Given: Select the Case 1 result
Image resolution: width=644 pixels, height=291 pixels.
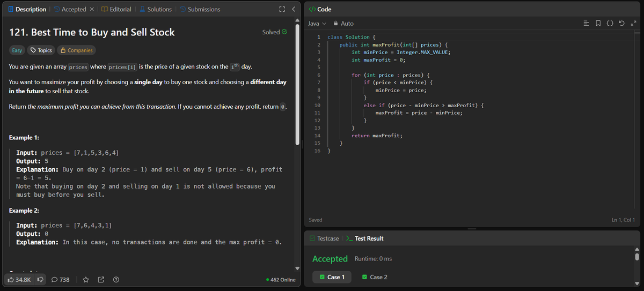Looking at the screenshot, I should 332,277.
